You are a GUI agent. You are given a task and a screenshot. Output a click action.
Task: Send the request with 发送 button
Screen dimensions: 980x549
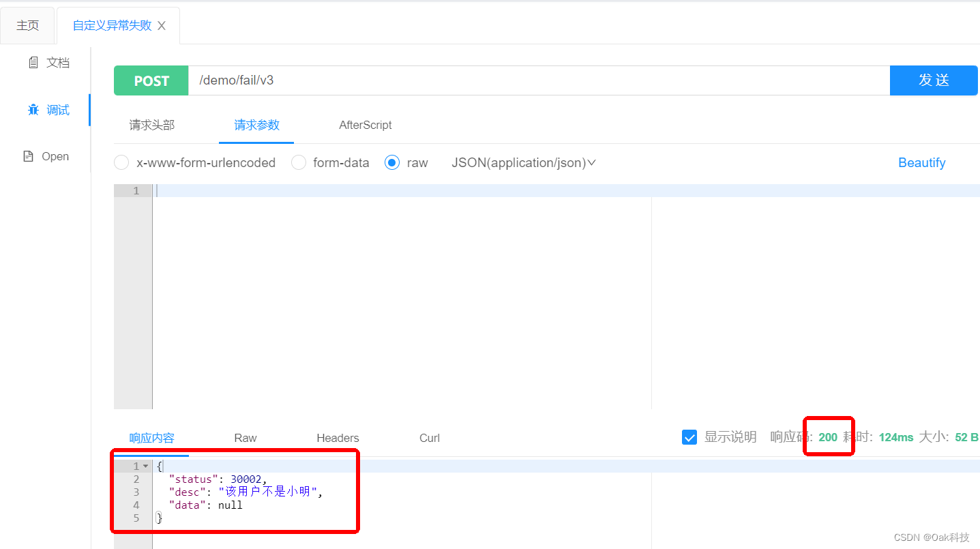click(934, 80)
